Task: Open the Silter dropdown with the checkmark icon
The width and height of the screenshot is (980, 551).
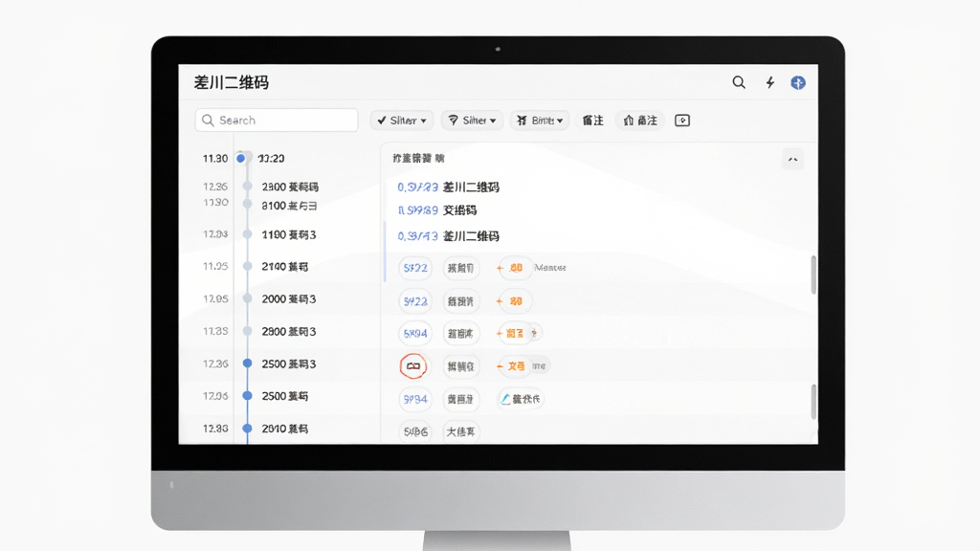Action: pyautogui.click(x=402, y=120)
